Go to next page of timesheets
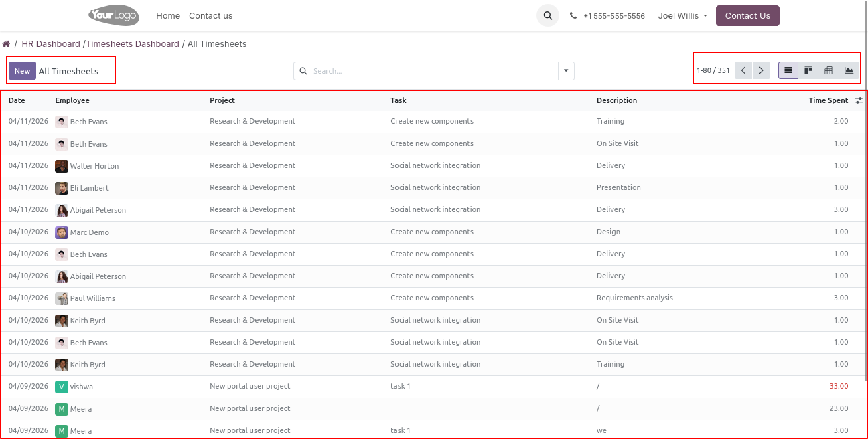 point(761,70)
